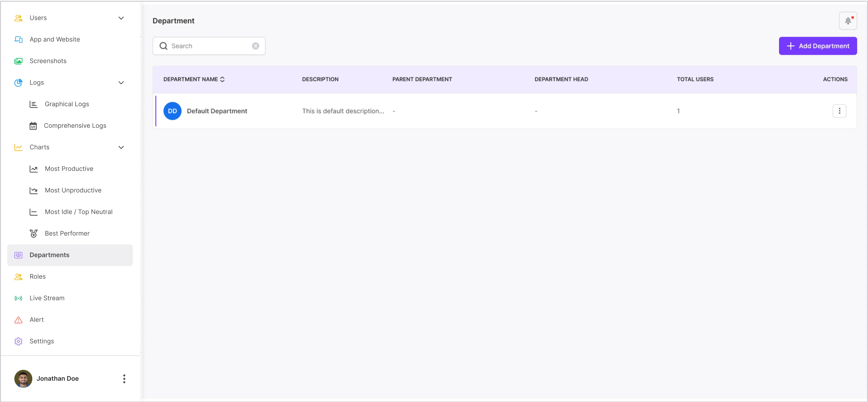This screenshot has height=402, width=868.
Task: Click Jonathan Doe's profile picture
Action: pos(23,379)
